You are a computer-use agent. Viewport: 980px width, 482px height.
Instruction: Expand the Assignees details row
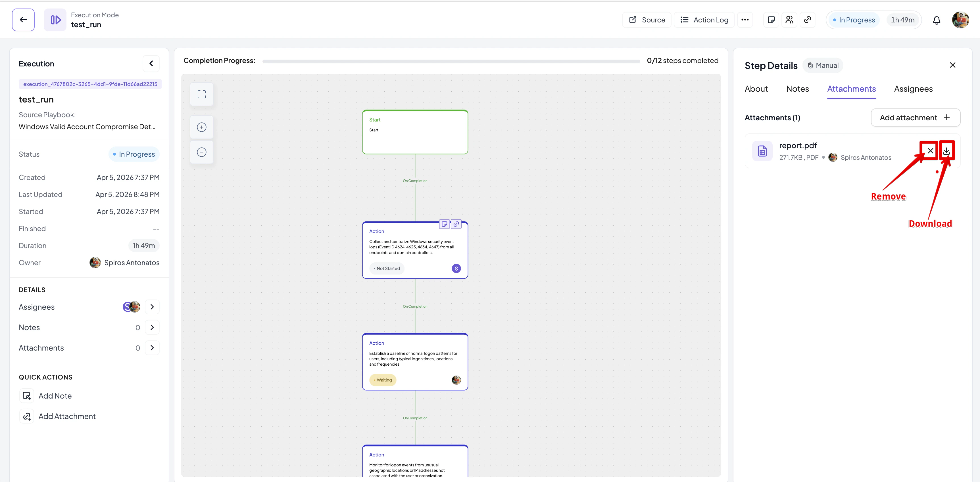click(x=152, y=307)
